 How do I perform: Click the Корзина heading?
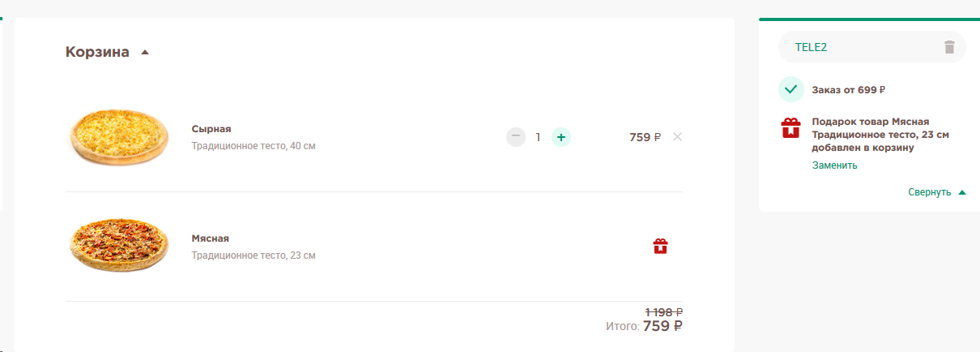[97, 52]
